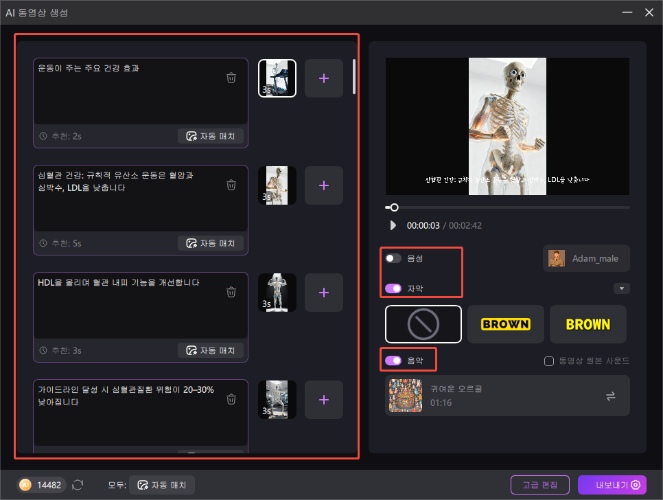
Task: Toggle the 음악 music switch off
Action: (x=393, y=361)
